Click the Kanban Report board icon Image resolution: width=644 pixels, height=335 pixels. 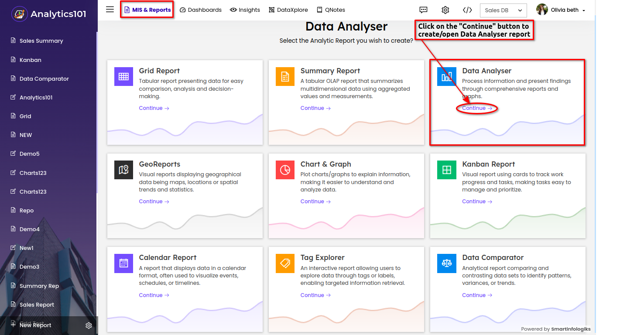point(446,170)
